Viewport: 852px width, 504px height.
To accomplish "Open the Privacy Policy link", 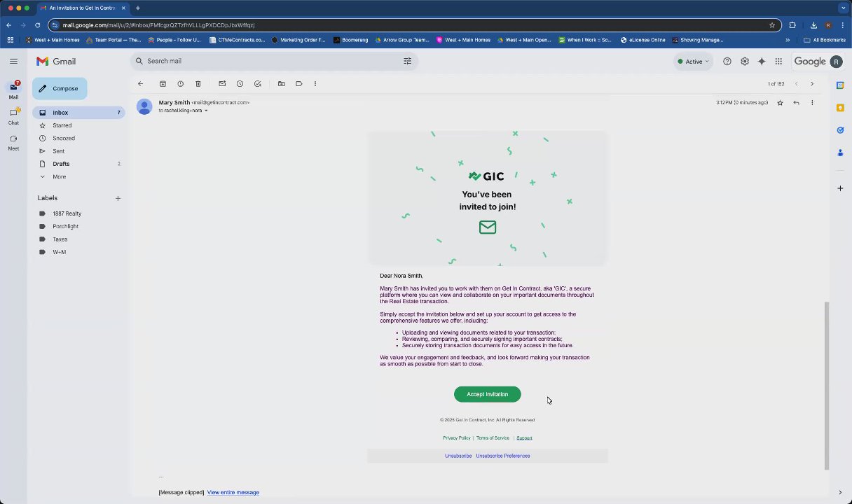I will 456,438.
